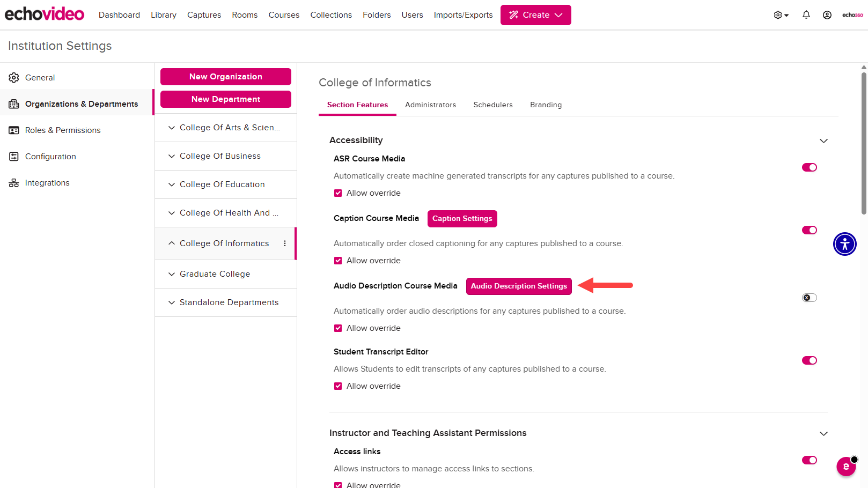Uncheck Allow override under Caption Course Media
The height and width of the screenshot is (488, 868).
338,261
